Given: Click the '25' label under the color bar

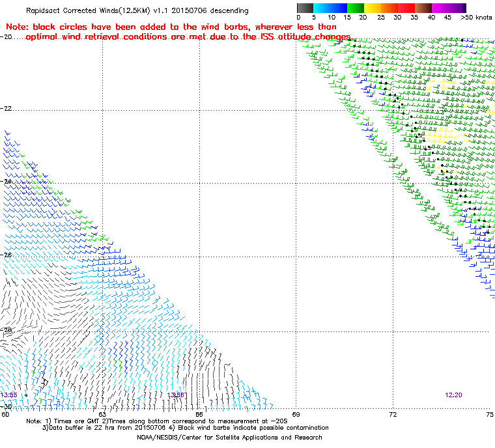Looking at the screenshot, I should point(381,18).
